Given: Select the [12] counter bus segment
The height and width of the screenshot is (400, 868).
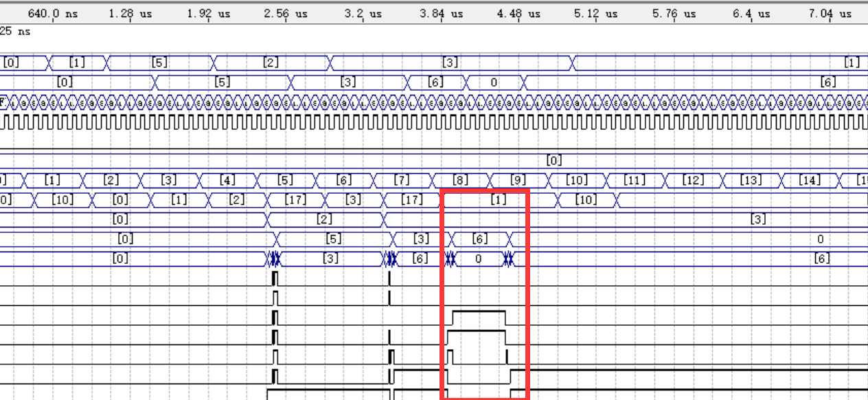Looking at the screenshot, I should [694, 181].
